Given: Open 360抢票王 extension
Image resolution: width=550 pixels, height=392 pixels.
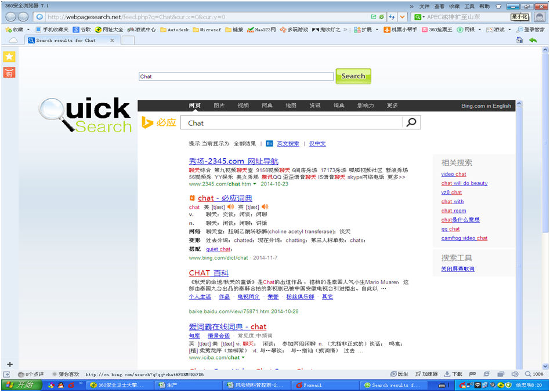Looking at the screenshot, I should click(437, 30).
